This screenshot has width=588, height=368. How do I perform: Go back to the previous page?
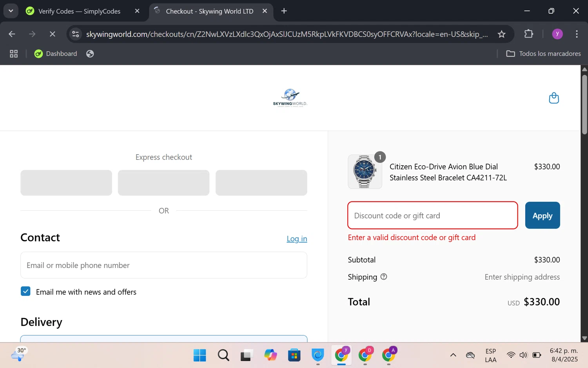click(x=12, y=34)
